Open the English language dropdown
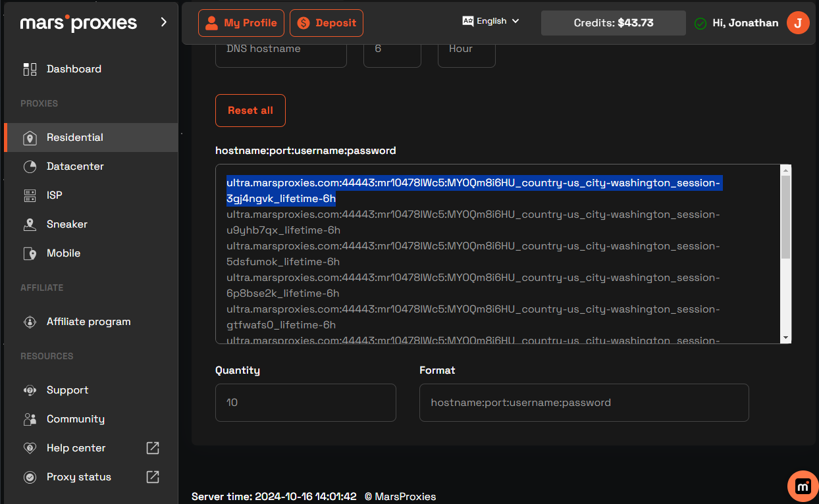This screenshot has width=819, height=504. click(x=491, y=21)
